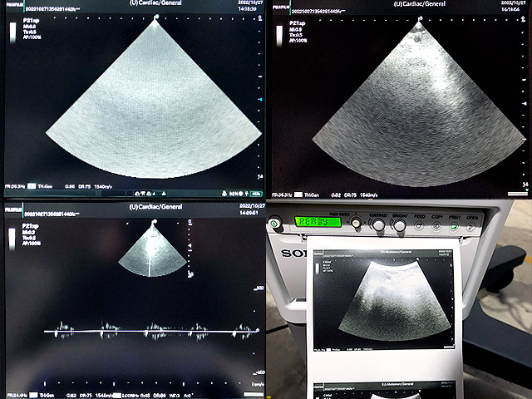Click the power plug icon in the top-left screen status bar
The height and width of the screenshot is (399, 532).
point(246,194)
